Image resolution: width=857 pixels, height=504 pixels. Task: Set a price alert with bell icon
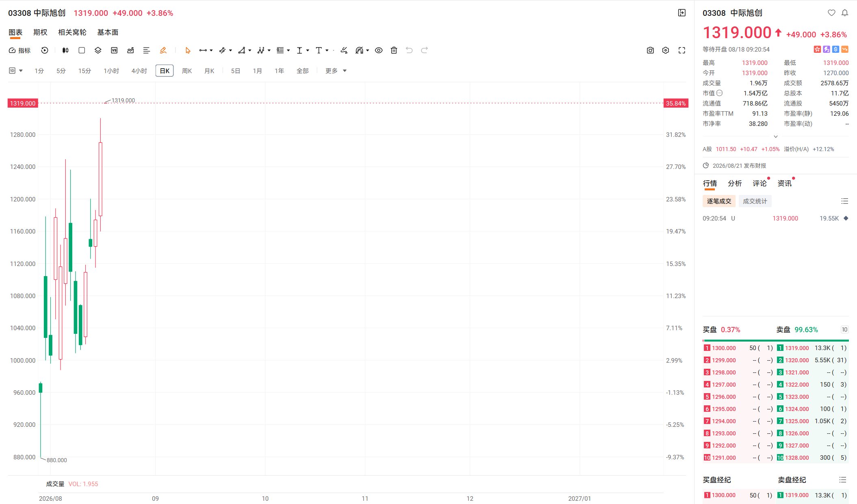pos(845,13)
